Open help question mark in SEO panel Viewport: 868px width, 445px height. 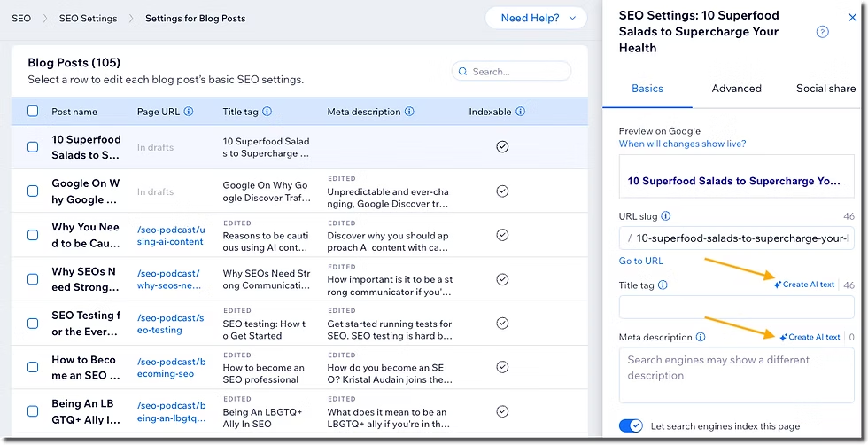coord(823,32)
